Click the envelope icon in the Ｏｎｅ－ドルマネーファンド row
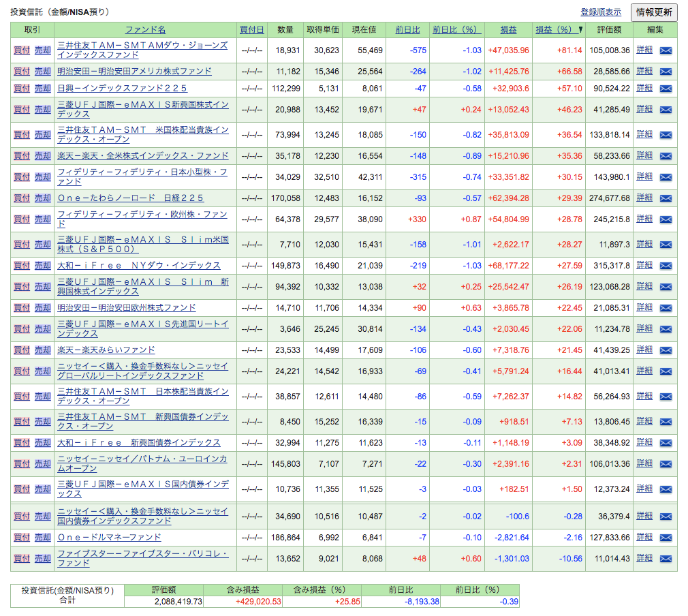 click(x=666, y=538)
